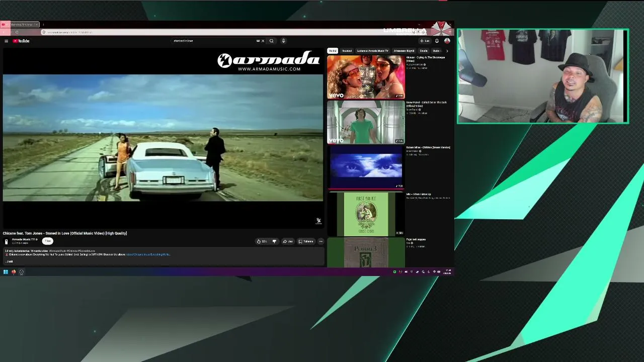Open the Luo create button
The image size is (644, 362).
(x=425, y=41)
